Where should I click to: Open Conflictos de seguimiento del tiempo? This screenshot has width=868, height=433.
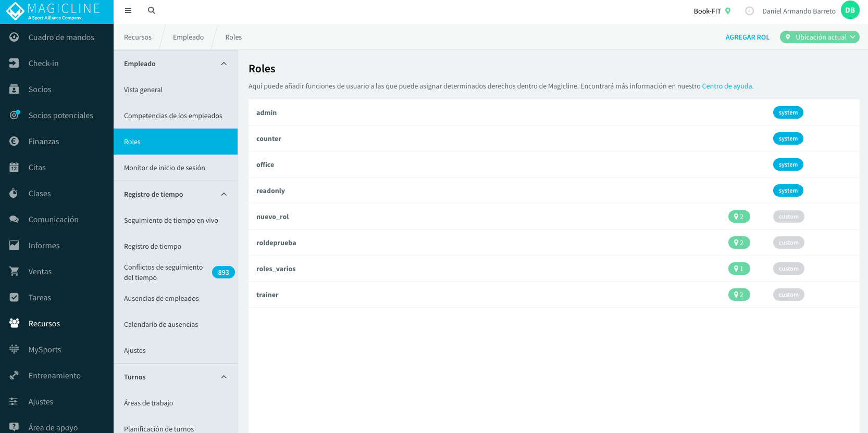point(176,272)
